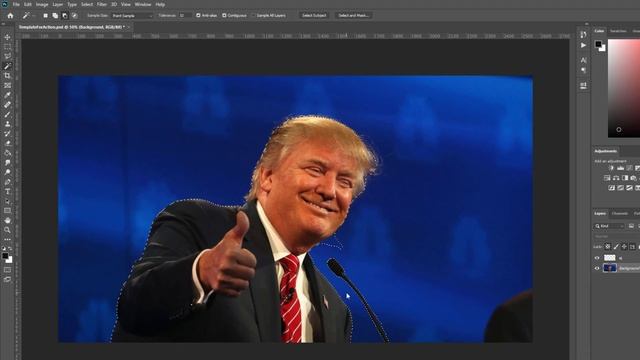
Task: Click the Select Subject button
Action: [x=314, y=16]
